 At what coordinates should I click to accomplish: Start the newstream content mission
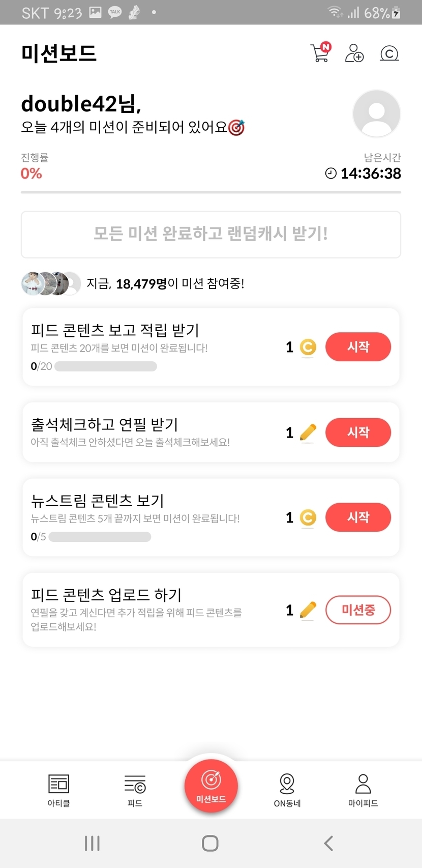pos(358,517)
